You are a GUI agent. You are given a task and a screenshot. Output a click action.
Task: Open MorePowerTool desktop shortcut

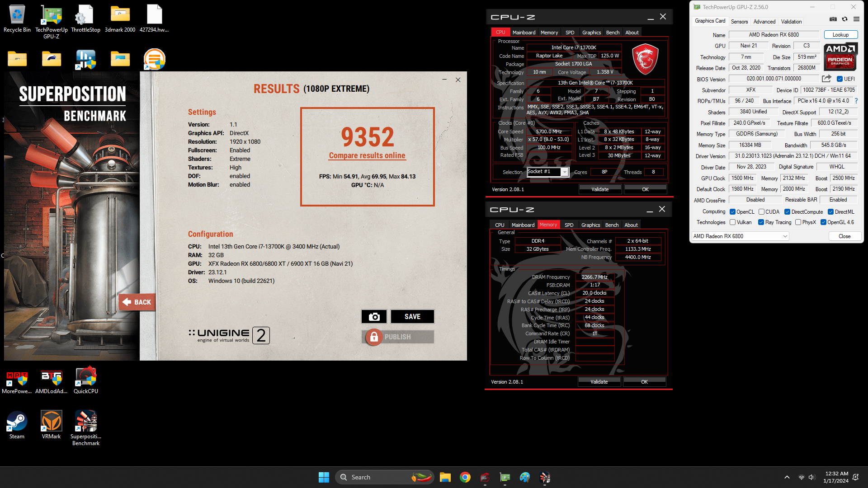pos(17,382)
